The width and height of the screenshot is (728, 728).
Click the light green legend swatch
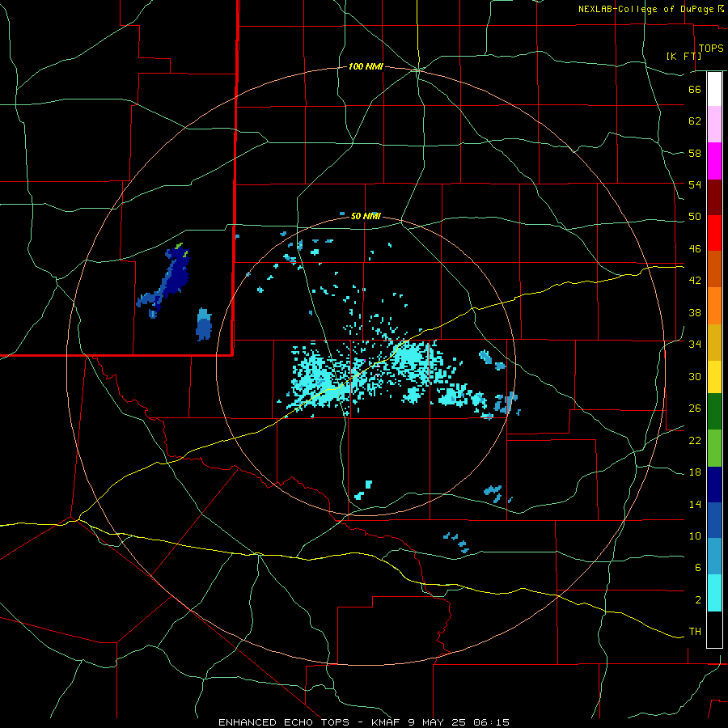(x=714, y=448)
